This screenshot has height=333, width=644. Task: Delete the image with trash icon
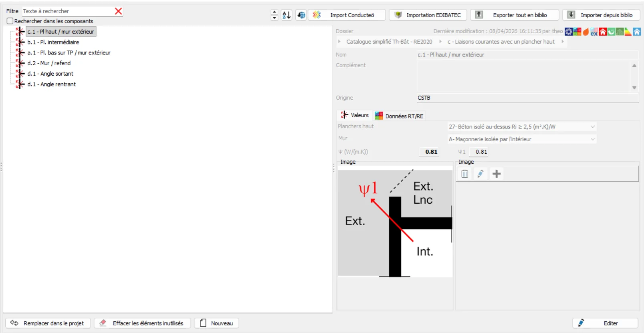[x=465, y=174]
